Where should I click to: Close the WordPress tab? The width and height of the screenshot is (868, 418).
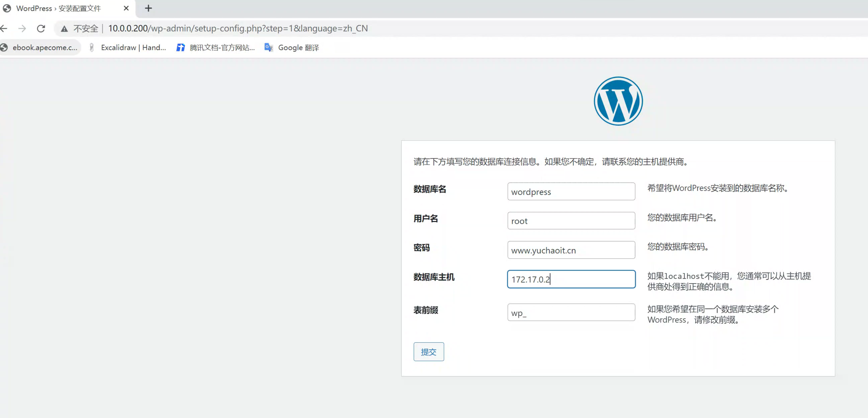pyautogui.click(x=126, y=8)
